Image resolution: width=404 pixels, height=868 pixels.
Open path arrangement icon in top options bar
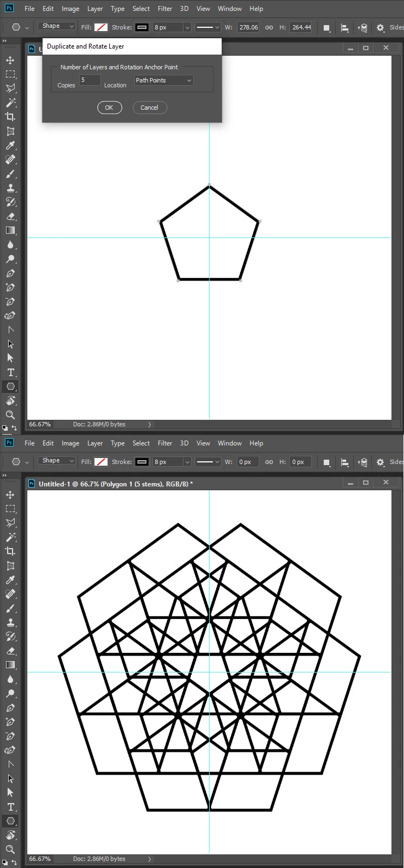click(x=363, y=28)
